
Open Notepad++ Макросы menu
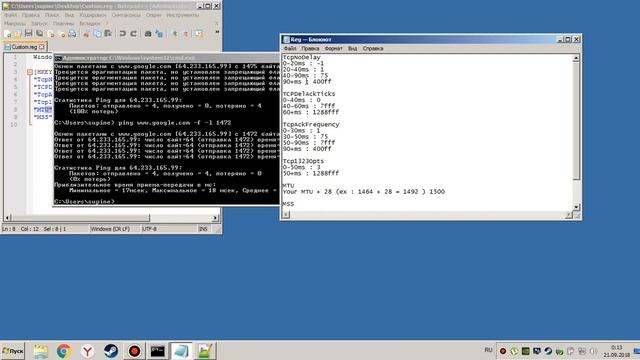(15, 24)
